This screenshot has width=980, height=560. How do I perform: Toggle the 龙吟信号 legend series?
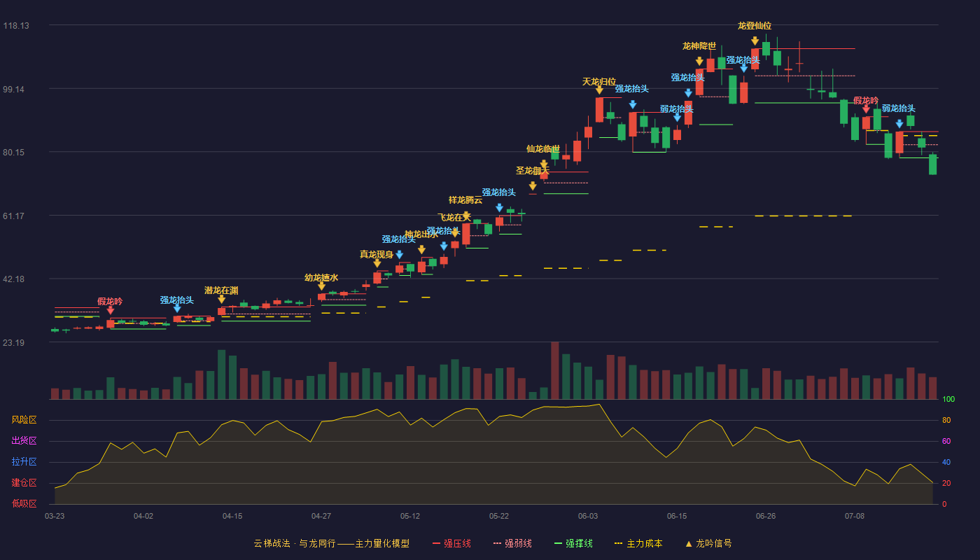(708, 543)
